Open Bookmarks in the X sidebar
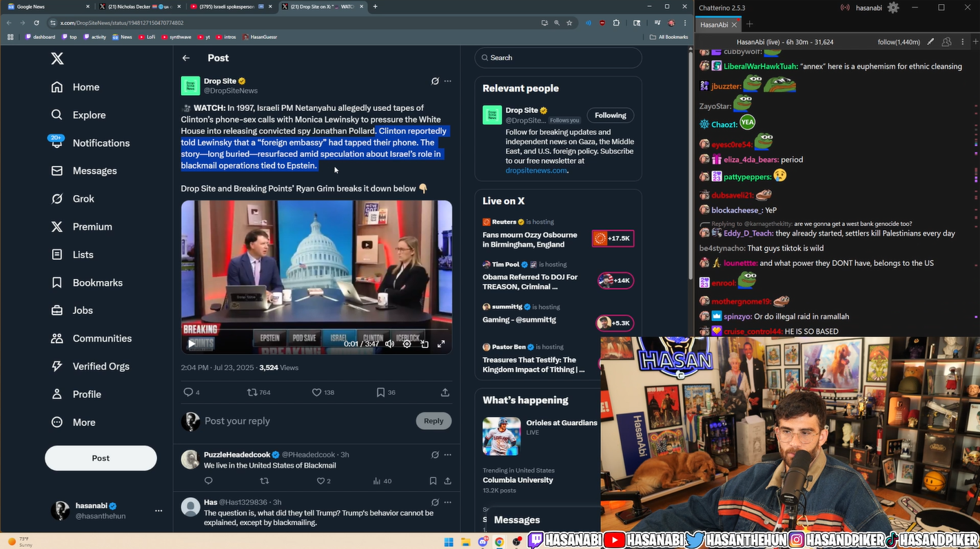The height and width of the screenshot is (549, 980). click(x=87, y=282)
